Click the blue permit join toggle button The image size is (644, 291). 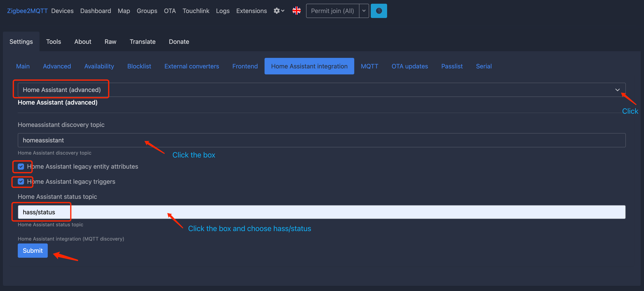point(378,11)
